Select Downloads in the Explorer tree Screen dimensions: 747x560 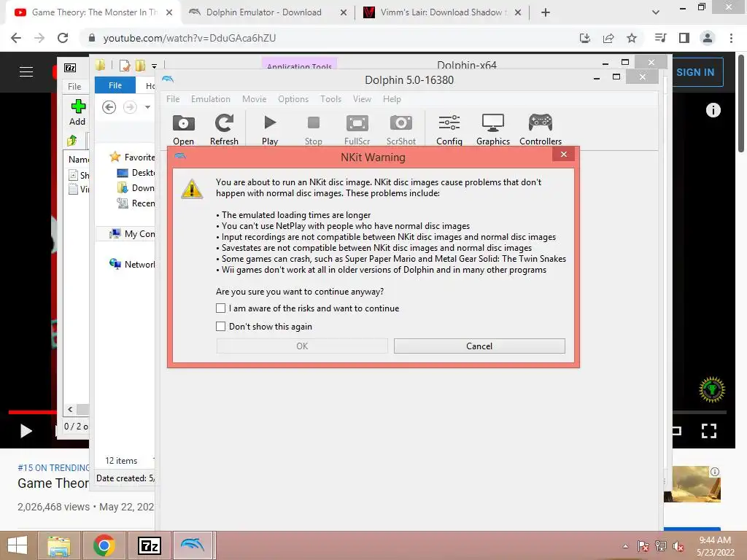pyautogui.click(x=136, y=187)
